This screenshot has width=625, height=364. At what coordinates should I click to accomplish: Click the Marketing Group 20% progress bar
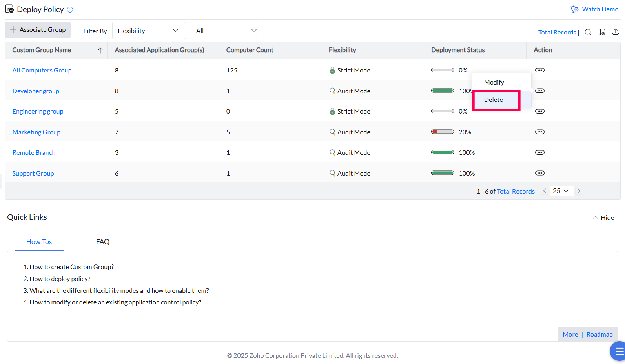point(442,132)
